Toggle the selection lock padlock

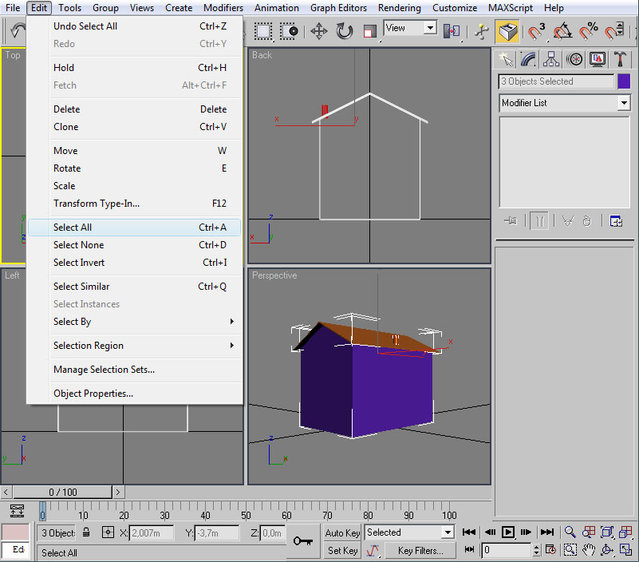click(x=87, y=533)
